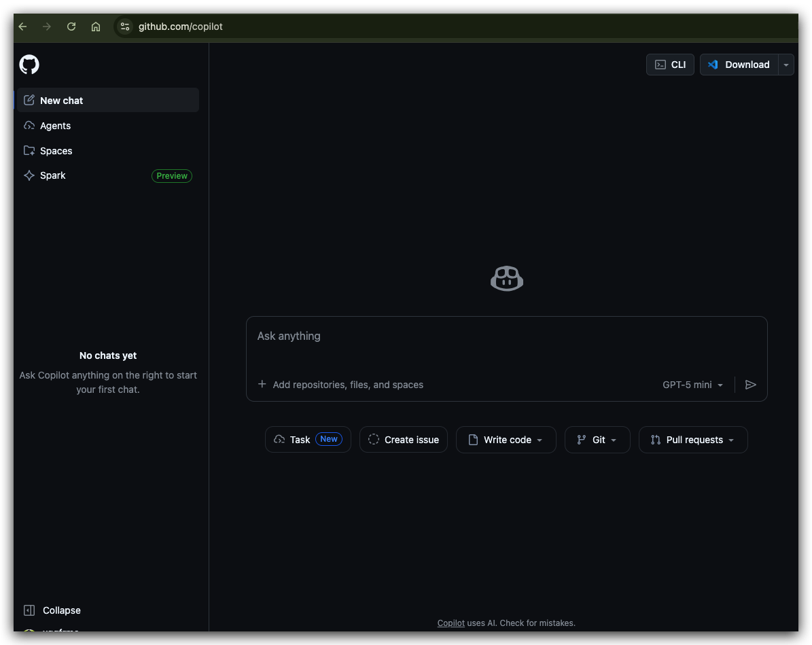Go back using browser back arrow
Viewport: 812px width, 645px height.
point(23,27)
